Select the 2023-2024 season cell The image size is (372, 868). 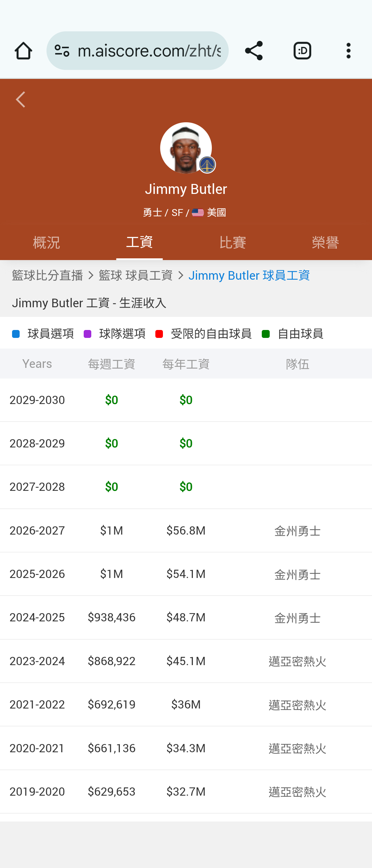(37, 661)
